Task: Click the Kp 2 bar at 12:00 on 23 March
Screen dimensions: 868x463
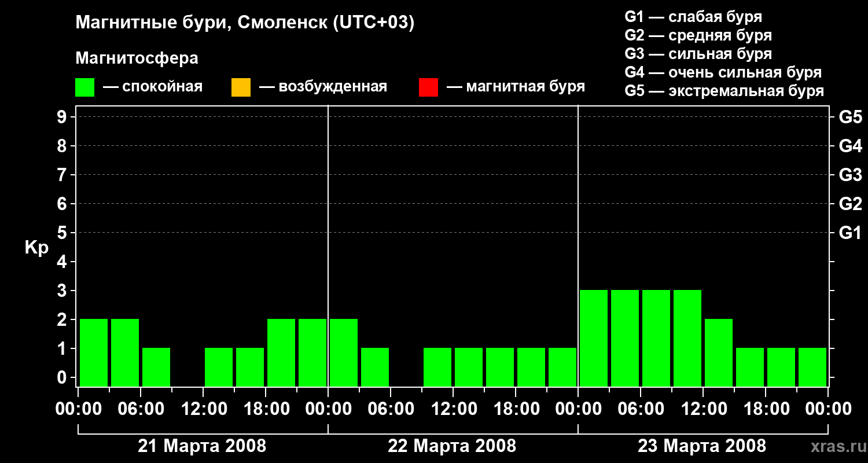Action: pos(719,352)
